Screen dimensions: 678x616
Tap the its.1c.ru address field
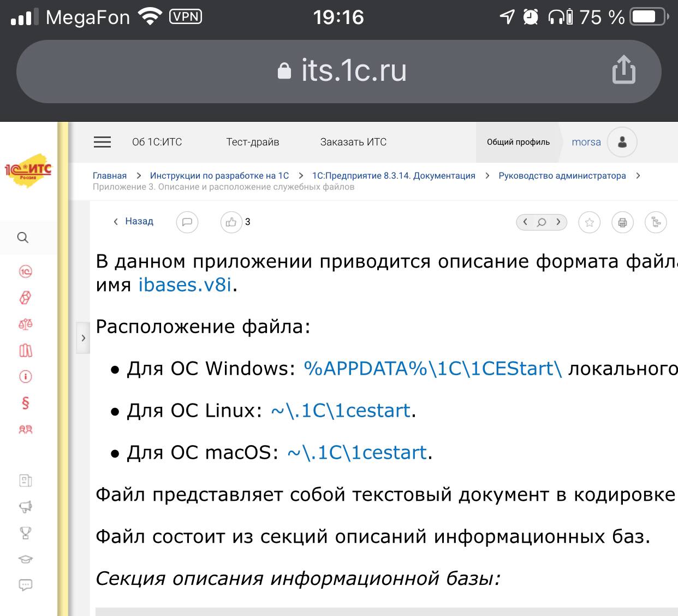[338, 71]
